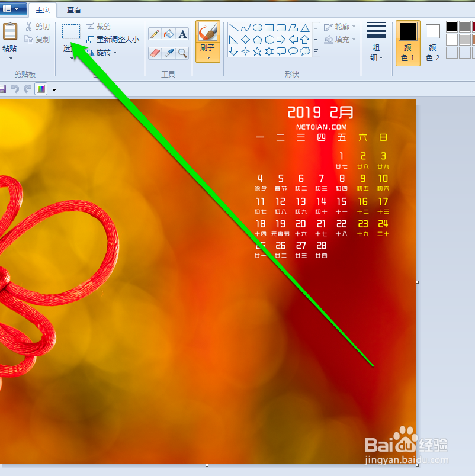This screenshot has height=476, width=475.
Task: Select the Eraser tool
Action: (155, 53)
